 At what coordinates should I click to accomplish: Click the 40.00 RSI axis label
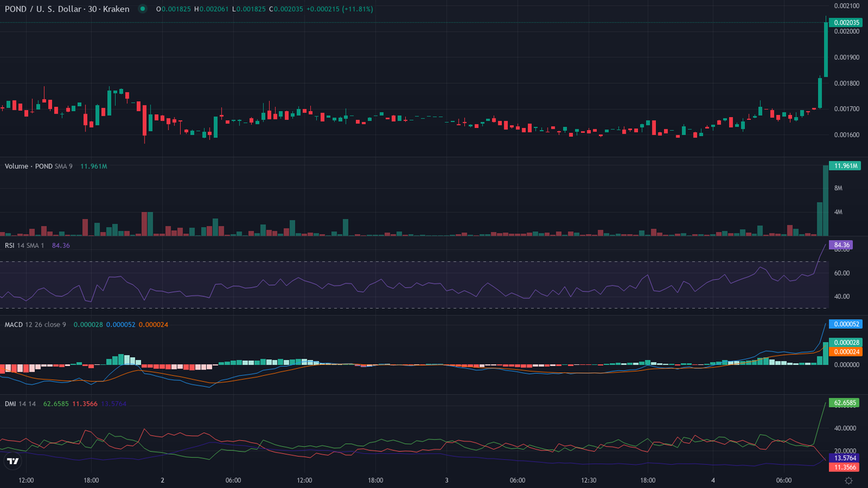tap(841, 296)
